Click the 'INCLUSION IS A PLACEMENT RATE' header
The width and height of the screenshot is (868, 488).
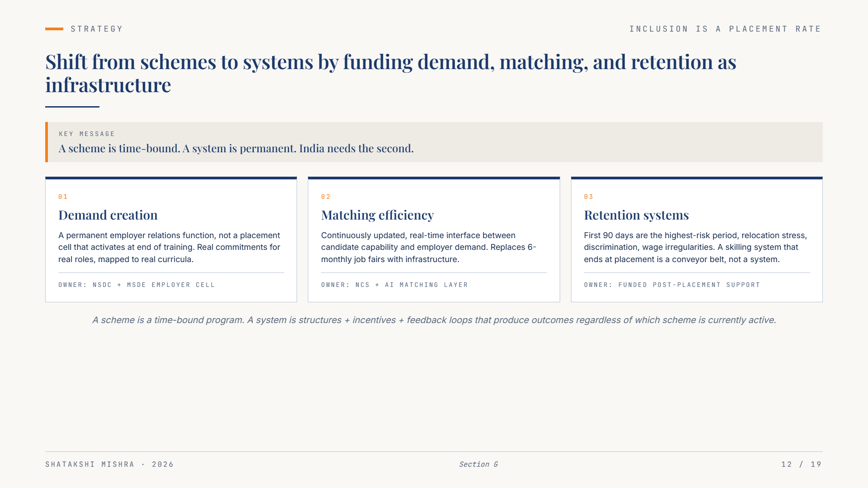pos(725,29)
